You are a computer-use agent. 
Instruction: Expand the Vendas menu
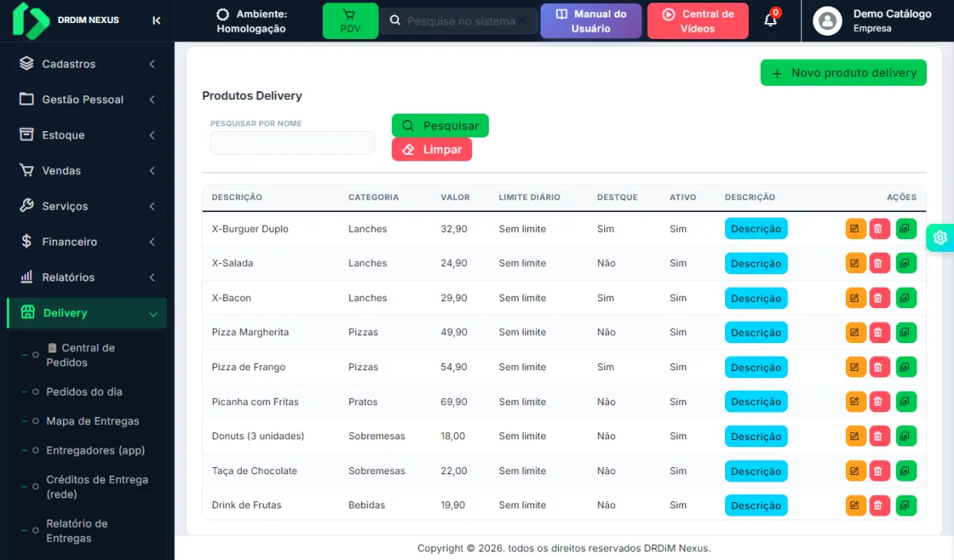point(87,171)
